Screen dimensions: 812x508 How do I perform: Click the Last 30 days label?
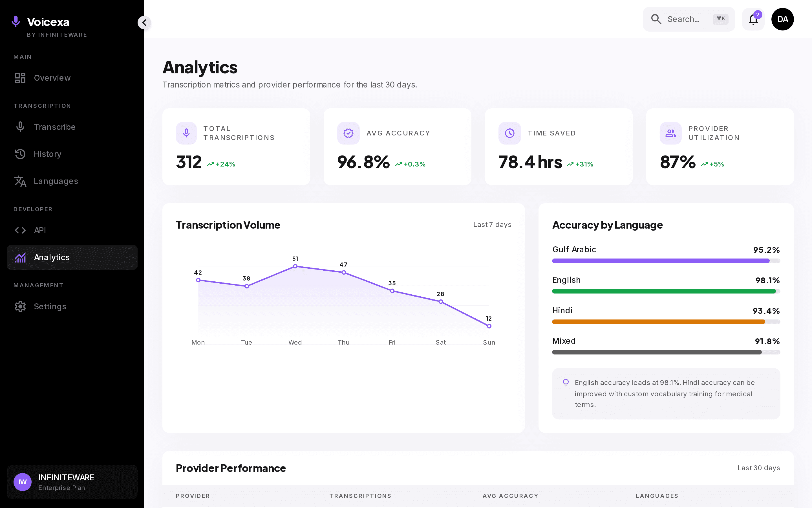pyautogui.click(x=759, y=468)
